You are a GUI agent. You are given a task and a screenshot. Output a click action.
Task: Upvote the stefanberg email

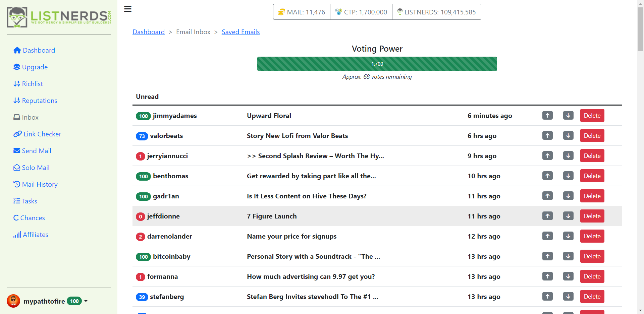point(547,297)
